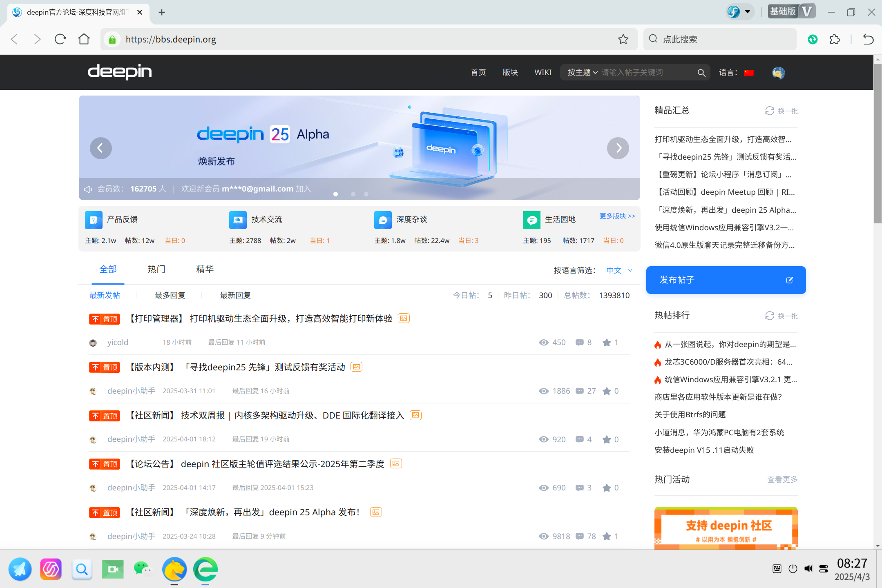
Task: Go forward with the browser forward arrow
Action: (37, 39)
